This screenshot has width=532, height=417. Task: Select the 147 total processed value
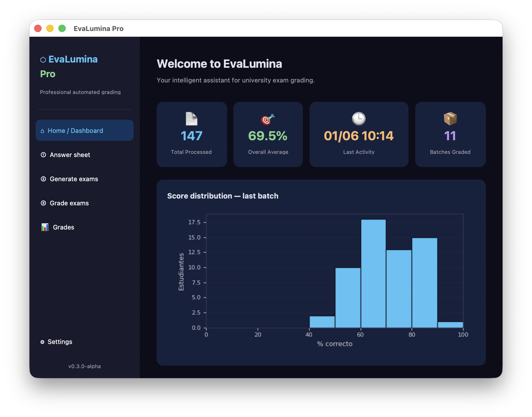[192, 136]
